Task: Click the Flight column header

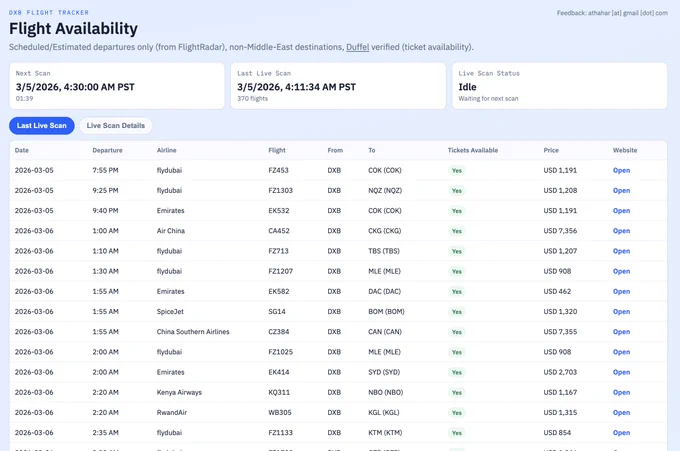Action: pos(277,150)
